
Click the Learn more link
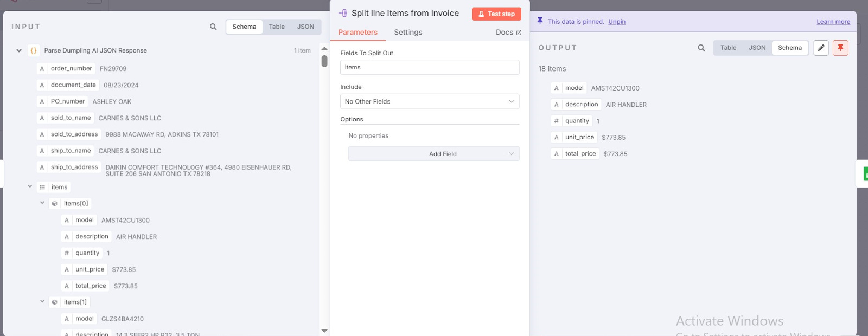[x=833, y=22]
